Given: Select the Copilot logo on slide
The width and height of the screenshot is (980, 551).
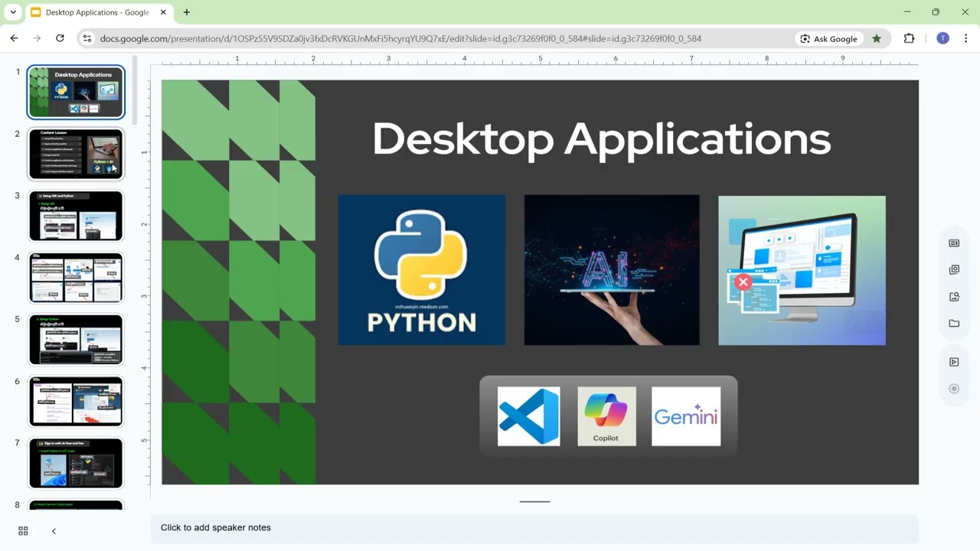Looking at the screenshot, I should [x=606, y=416].
